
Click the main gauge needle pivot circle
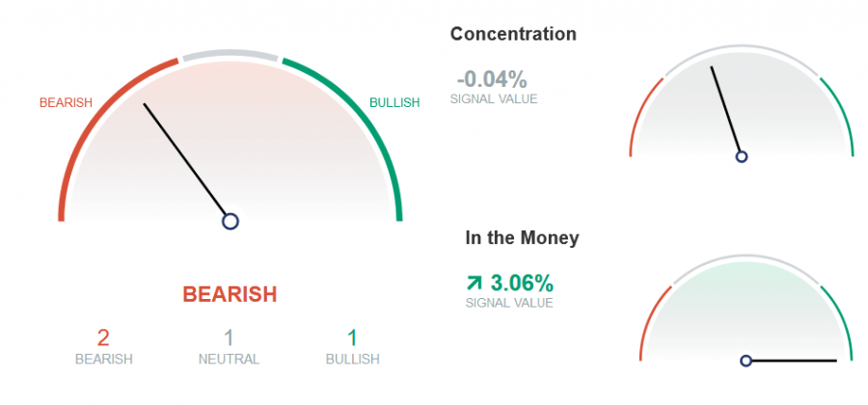(231, 222)
